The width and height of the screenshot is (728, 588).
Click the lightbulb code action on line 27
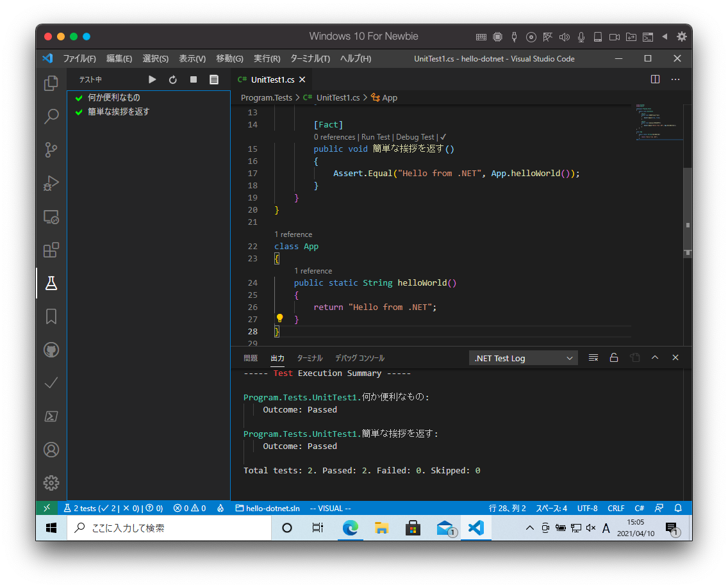[x=279, y=318]
